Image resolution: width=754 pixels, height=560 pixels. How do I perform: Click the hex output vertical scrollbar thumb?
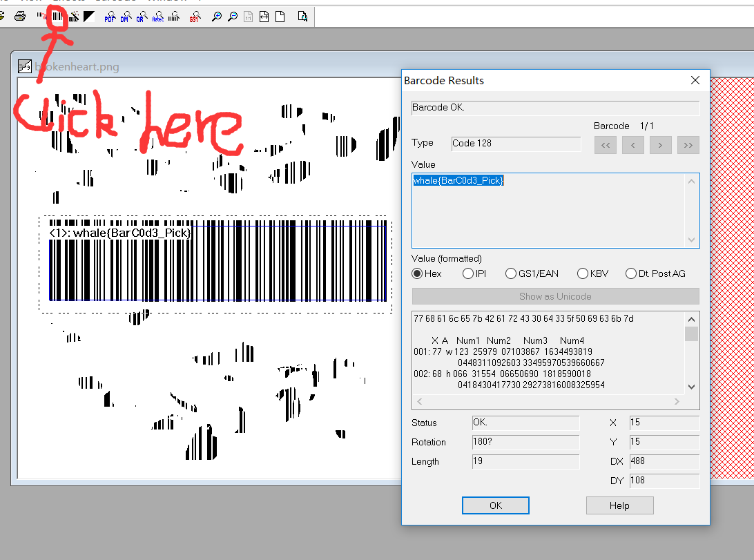click(x=691, y=334)
